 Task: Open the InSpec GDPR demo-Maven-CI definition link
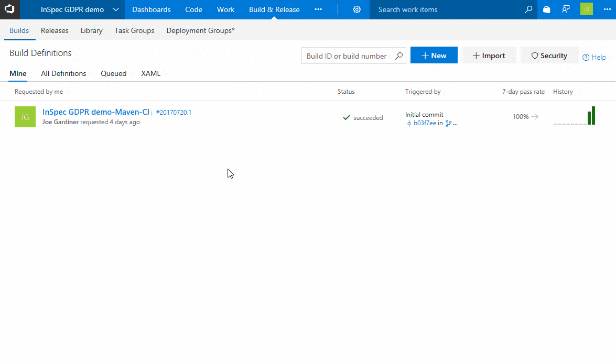pos(96,112)
